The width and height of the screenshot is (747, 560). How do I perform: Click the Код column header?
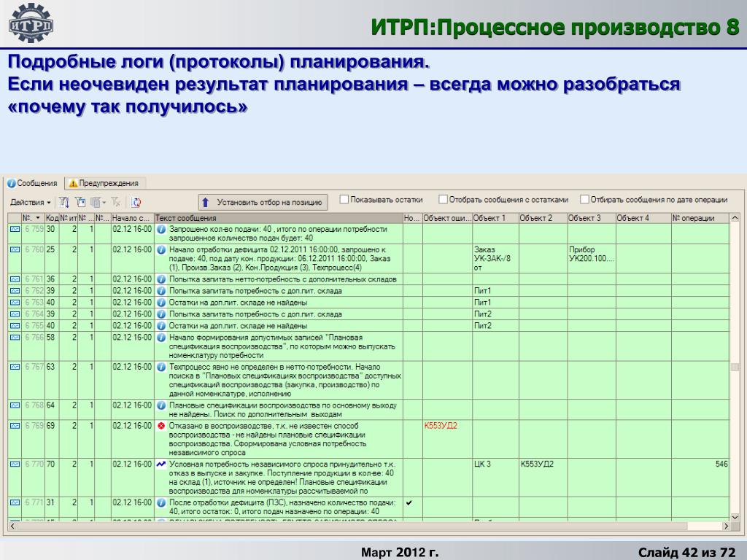pyautogui.click(x=52, y=218)
